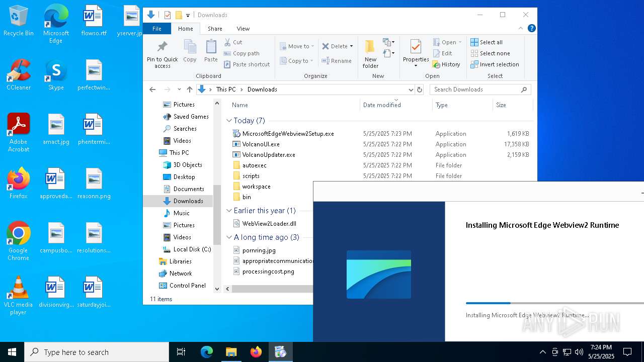This screenshot has width=644, height=362.
Task: Sort by Date modified column
Action: [396, 105]
